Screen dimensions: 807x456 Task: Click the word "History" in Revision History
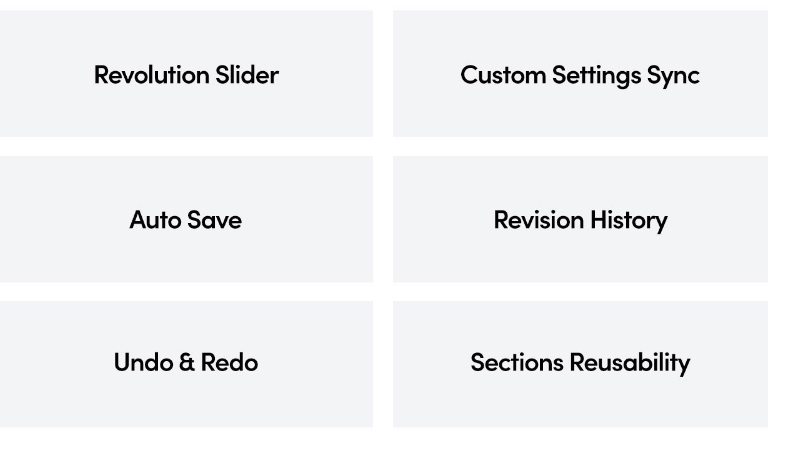[x=629, y=221]
